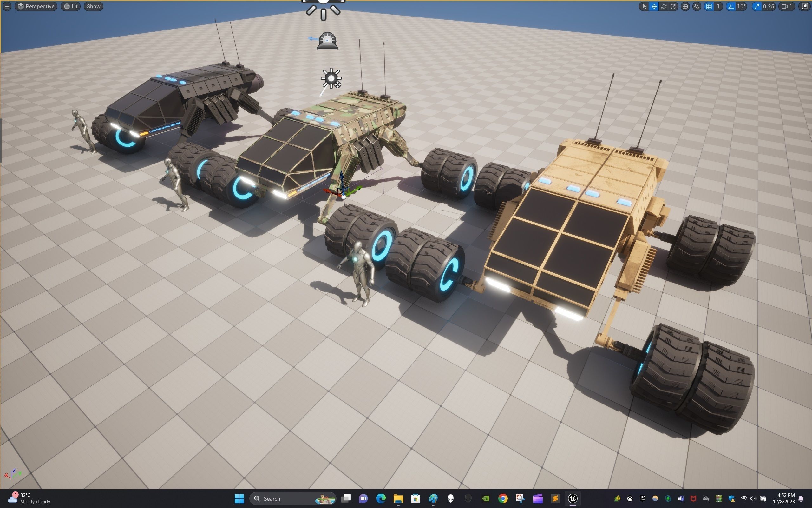Open McAfee tray icon
Viewport: 812px width, 508px height.
693,498
